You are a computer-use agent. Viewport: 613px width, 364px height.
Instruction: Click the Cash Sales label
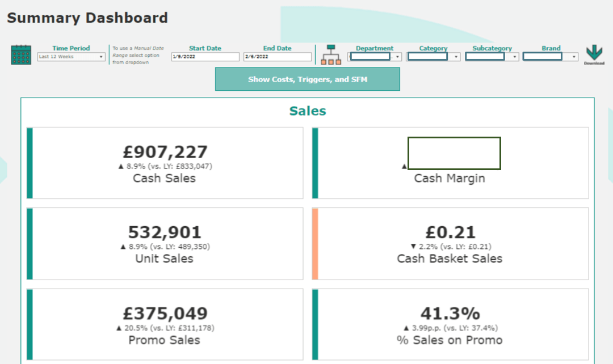(164, 179)
